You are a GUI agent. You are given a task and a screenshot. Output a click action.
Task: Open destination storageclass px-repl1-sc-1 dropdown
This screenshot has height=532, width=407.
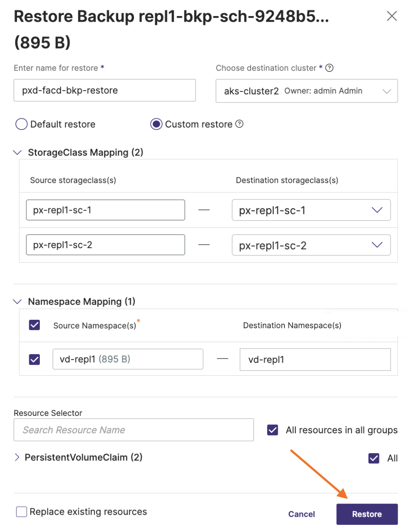[311, 210]
